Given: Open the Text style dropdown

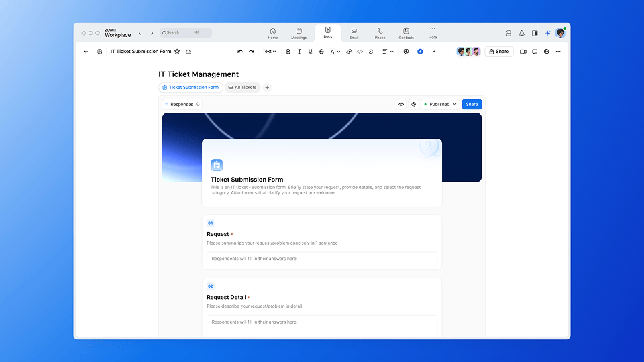Looking at the screenshot, I should [x=269, y=52].
